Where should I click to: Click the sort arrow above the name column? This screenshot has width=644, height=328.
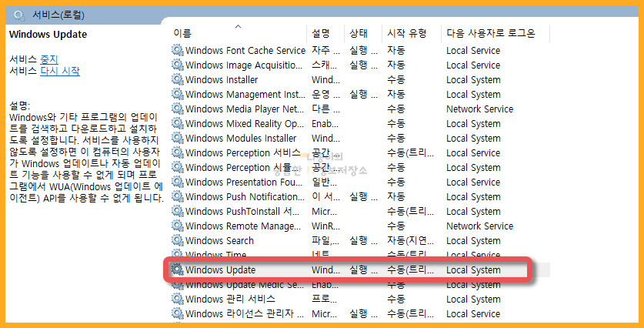point(238,27)
